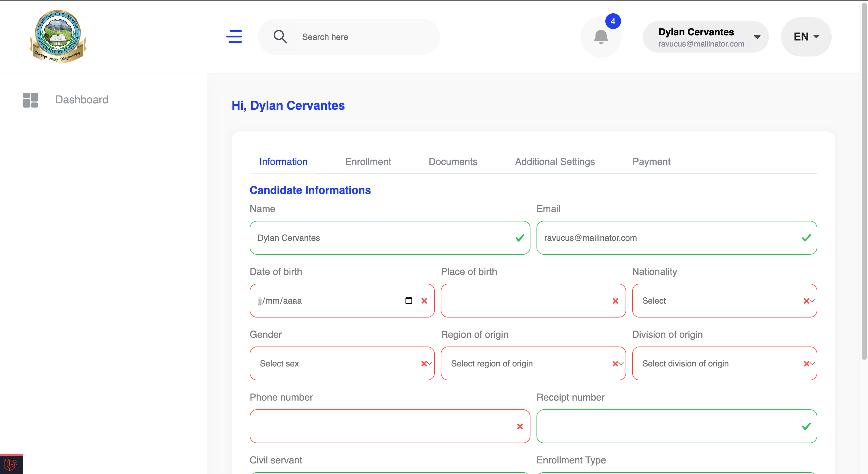Open Dashboard in the sidebar

click(82, 100)
